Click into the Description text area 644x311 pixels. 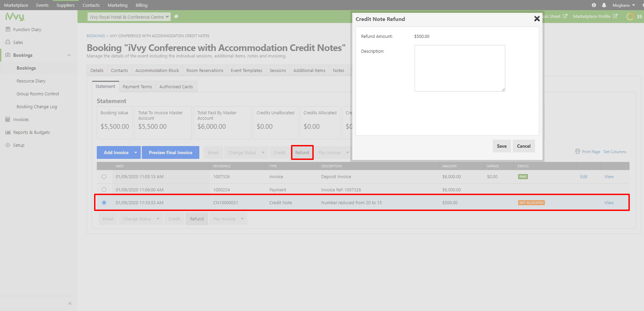460,68
